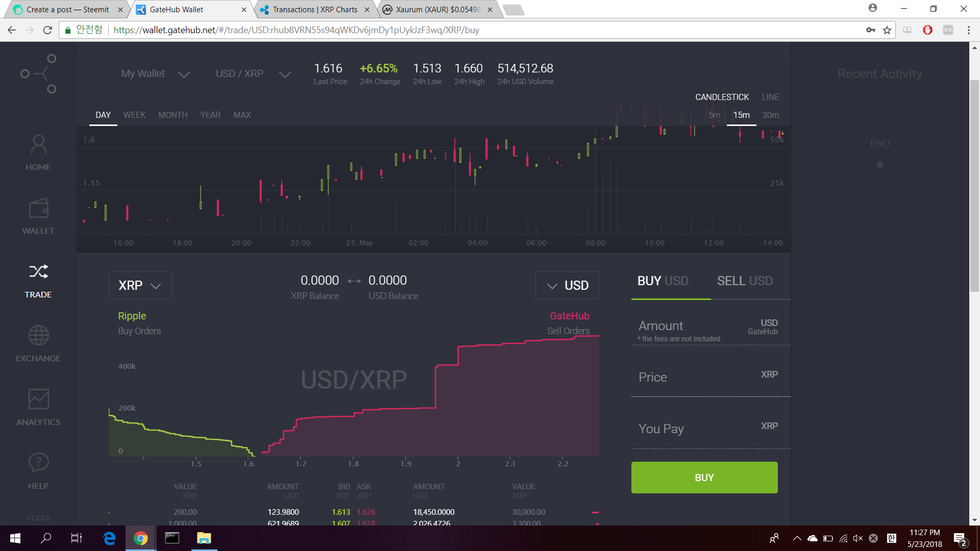Select the 5m candle interval
This screenshot has width=980, height=551.
(714, 115)
